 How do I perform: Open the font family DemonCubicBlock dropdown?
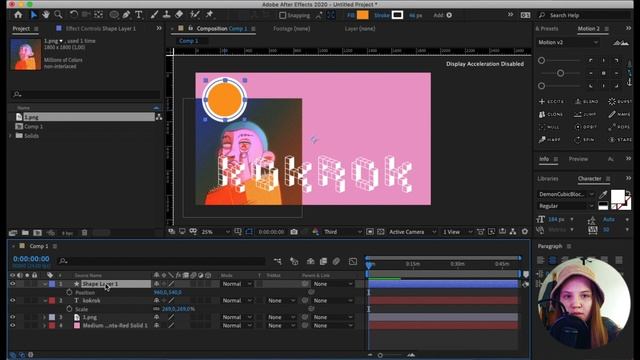click(566, 194)
